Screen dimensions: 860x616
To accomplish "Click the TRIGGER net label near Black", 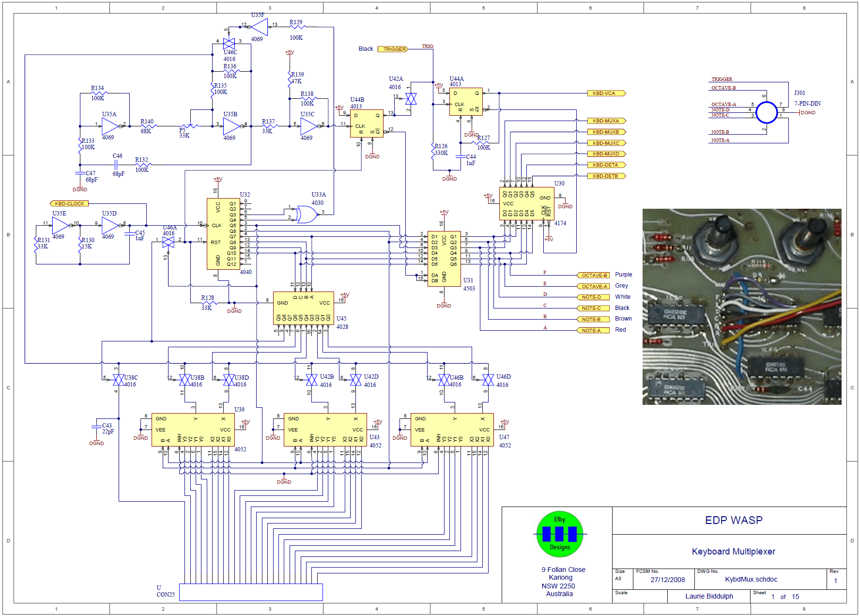I will coord(393,49).
